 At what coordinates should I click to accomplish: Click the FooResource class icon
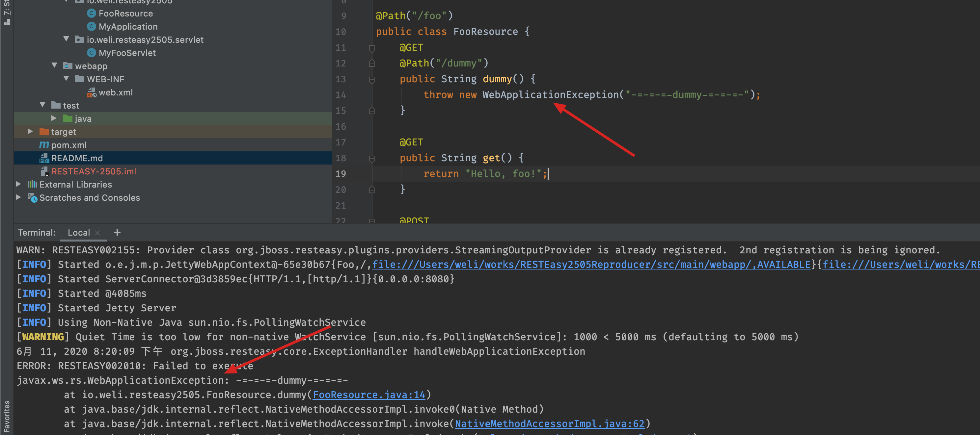pos(91,14)
